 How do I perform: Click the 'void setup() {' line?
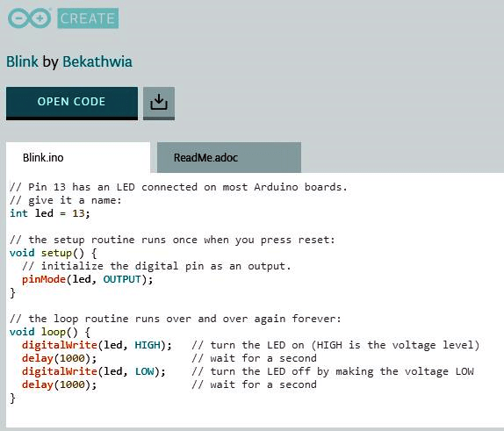click(x=53, y=253)
